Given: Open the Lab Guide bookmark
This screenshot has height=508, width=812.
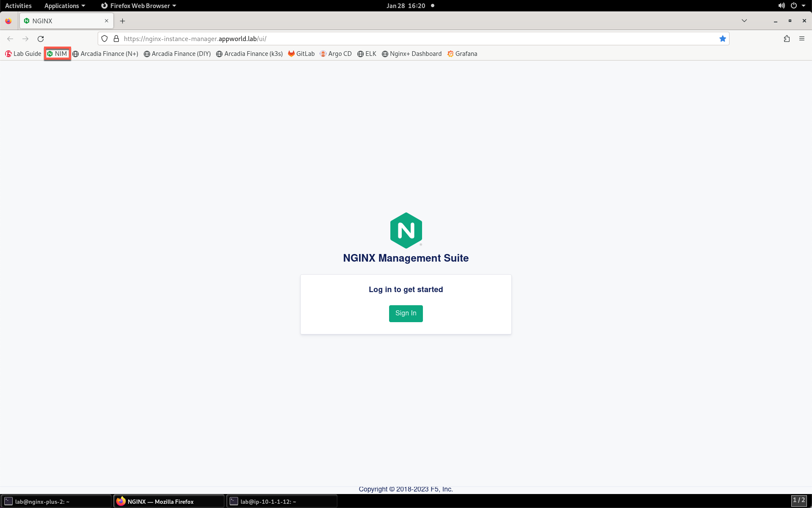Looking at the screenshot, I should tap(23, 54).
